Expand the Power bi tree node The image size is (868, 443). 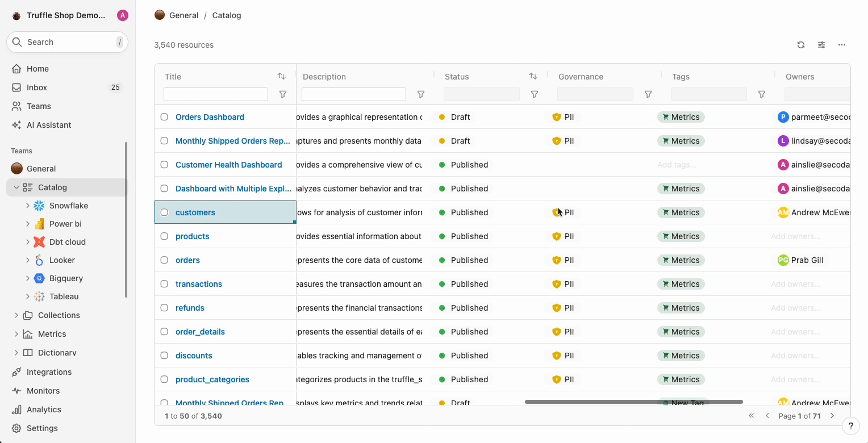coord(28,224)
